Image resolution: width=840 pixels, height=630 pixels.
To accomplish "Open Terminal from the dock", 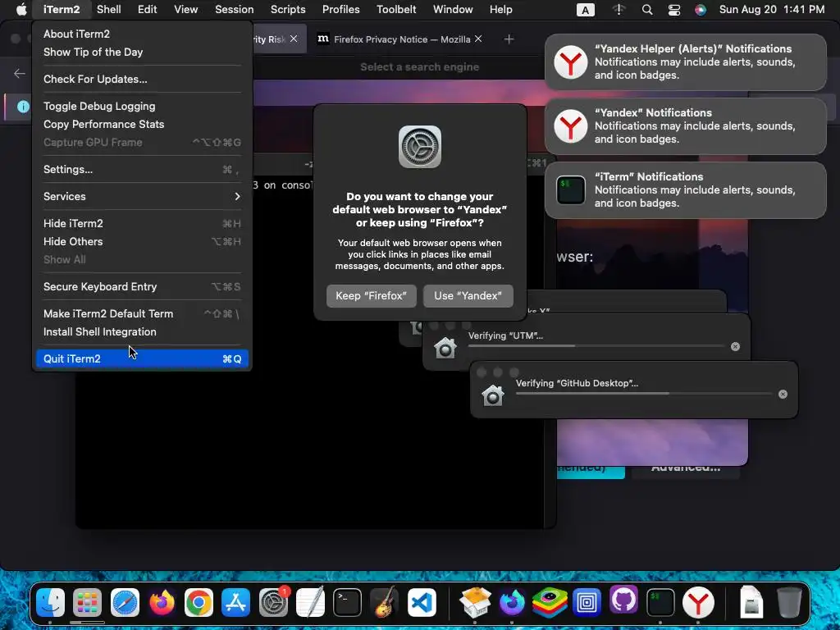I will 347,602.
